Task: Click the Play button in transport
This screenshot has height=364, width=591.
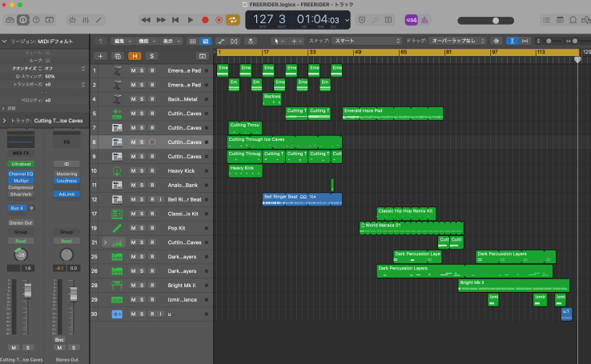Action: [191, 19]
